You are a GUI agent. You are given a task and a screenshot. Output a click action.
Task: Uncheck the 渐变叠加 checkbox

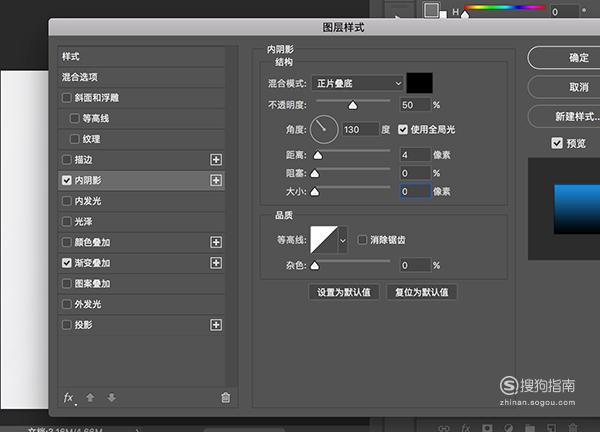pyautogui.click(x=67, y=263)
